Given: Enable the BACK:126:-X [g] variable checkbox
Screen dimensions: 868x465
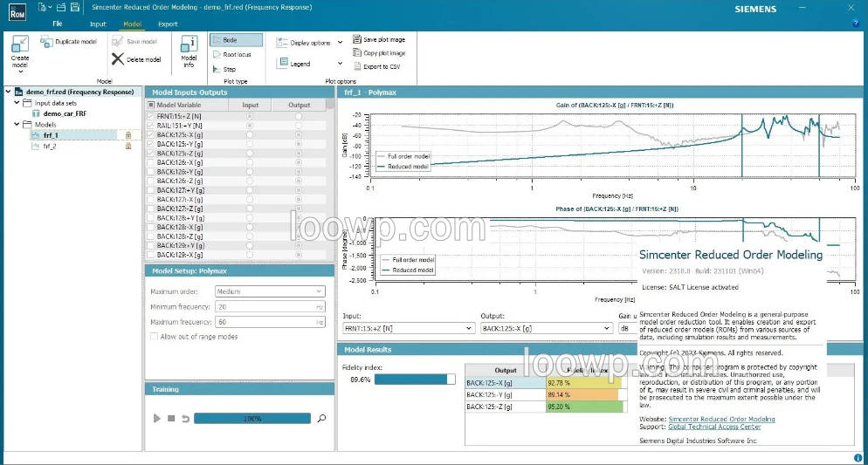Looking at the screenshot, I should point(150,162).
